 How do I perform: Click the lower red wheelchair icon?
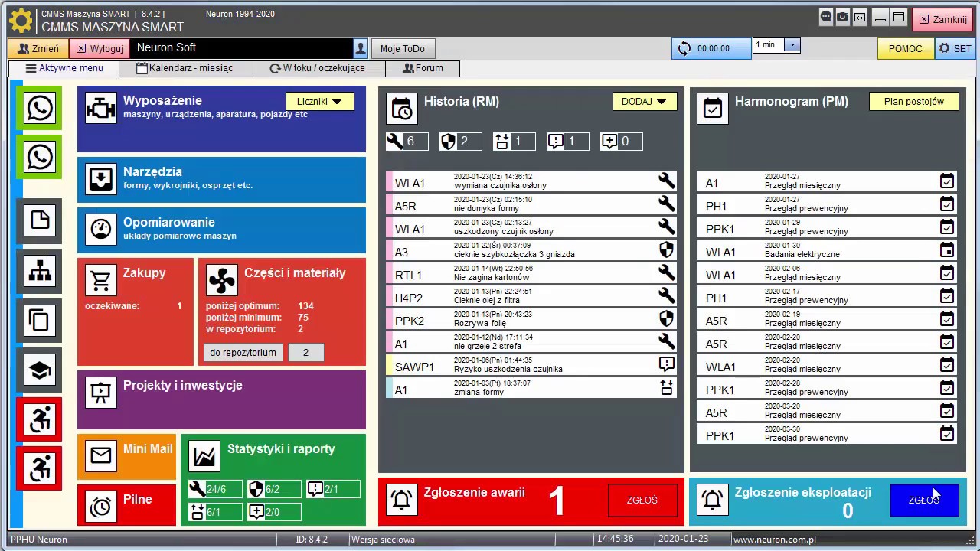40,468
